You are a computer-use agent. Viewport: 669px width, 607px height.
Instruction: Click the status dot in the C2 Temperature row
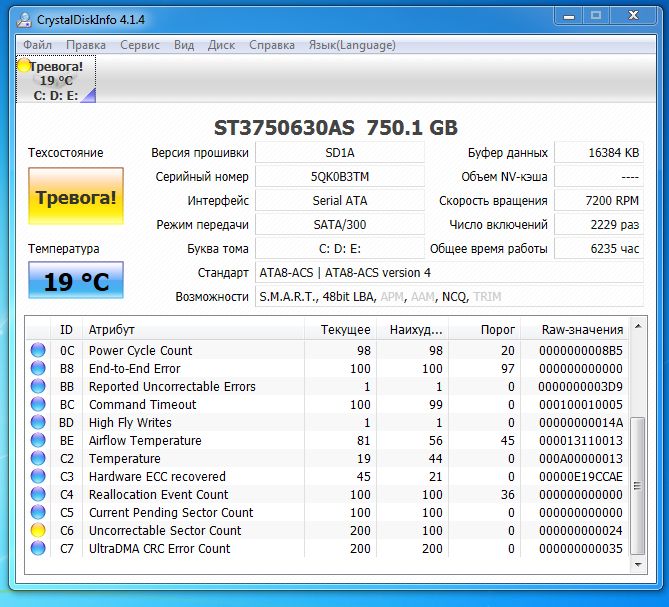point(38,458)
